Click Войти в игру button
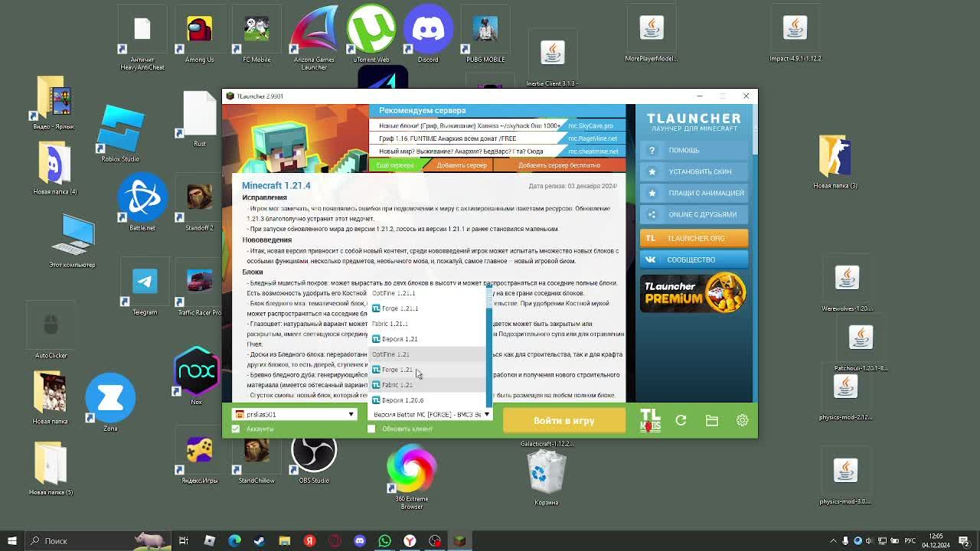The image size is (980, 551). pos(564,420)
